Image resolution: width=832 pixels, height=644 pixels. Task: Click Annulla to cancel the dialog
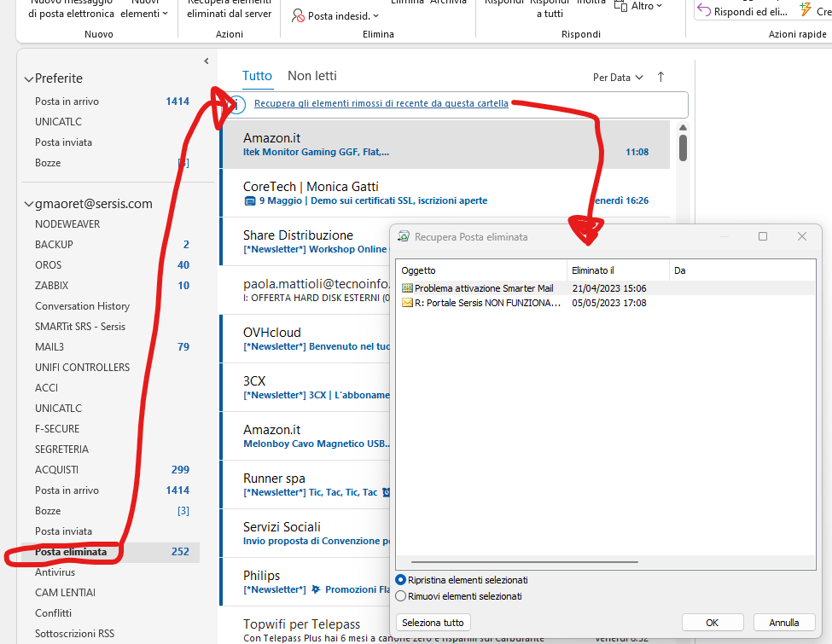click(x=784, y=623)
